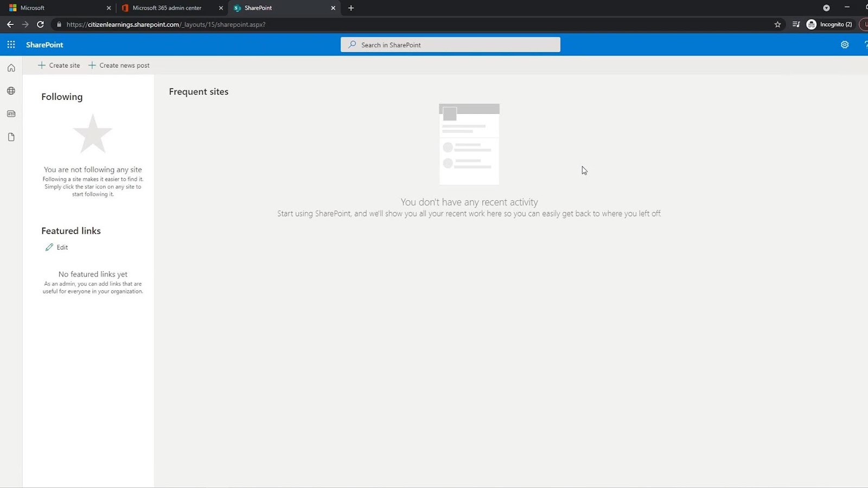This screenshot has height=488, width=868.
Task: Close the Microsoft tab
Action: point(108,8)
